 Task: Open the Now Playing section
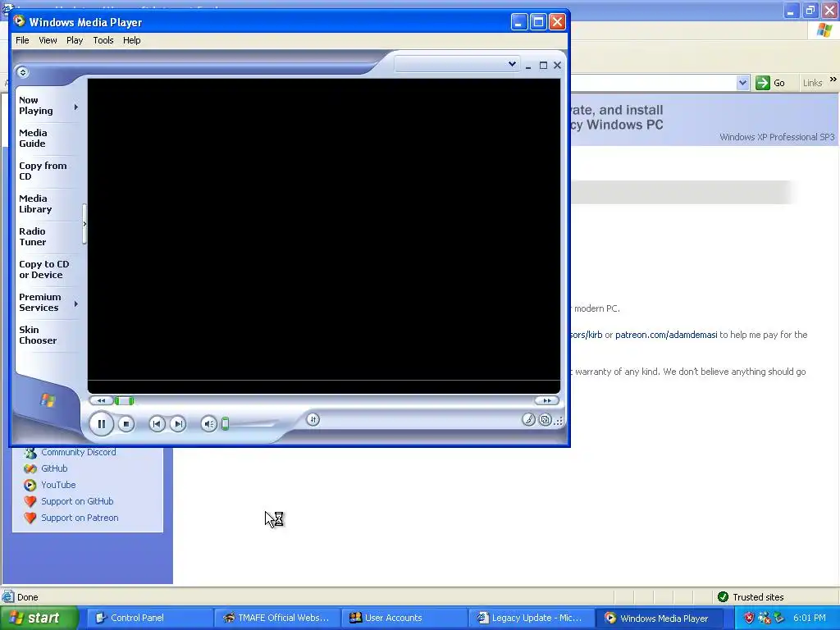point(36,106)
